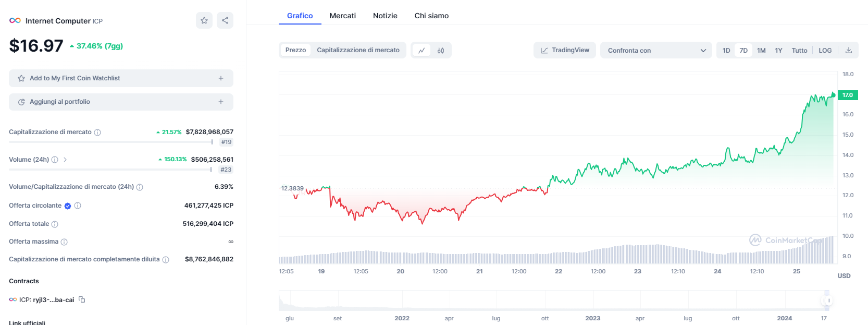Enable LOG scale on chart
The height and width of the screenshot is (325, 868).
[x=825, y=51]
